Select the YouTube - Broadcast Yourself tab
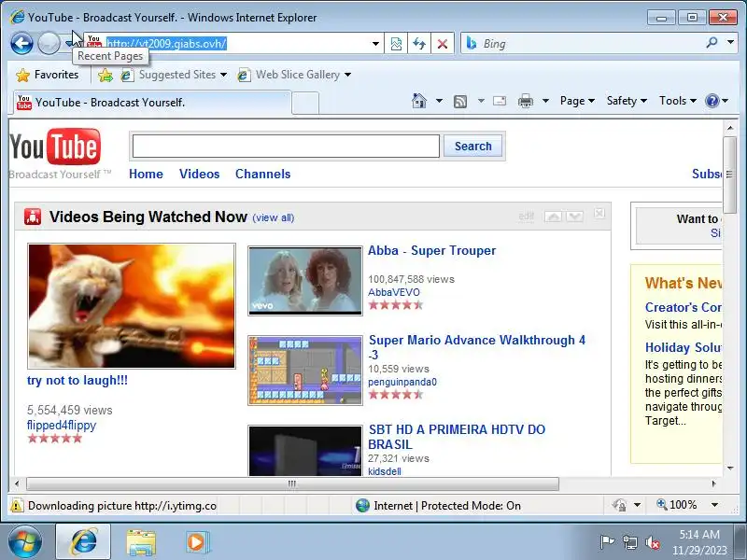This screenshot has width=747, height=560. point(152,103)
